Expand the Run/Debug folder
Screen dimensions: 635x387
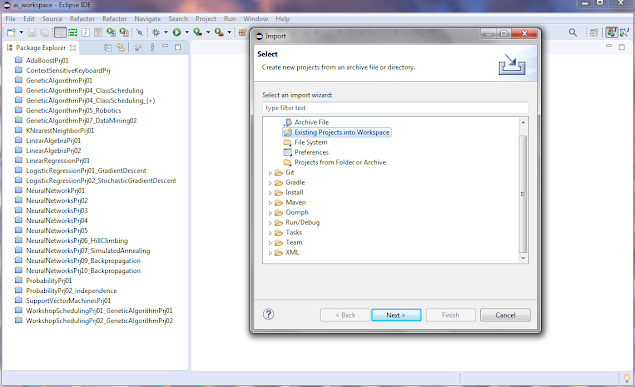[271, 223]
